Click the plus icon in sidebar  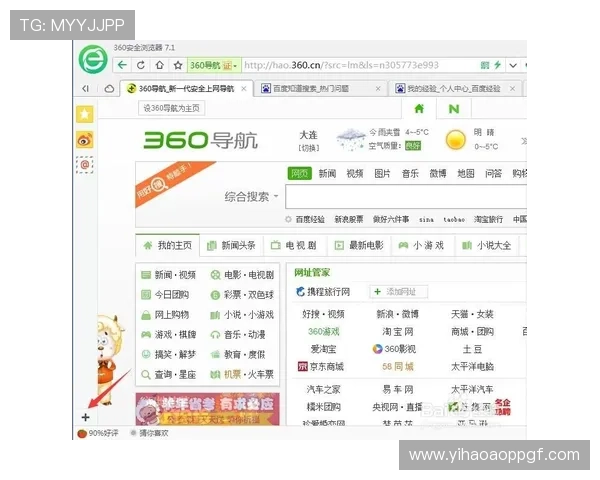(85, 417)
